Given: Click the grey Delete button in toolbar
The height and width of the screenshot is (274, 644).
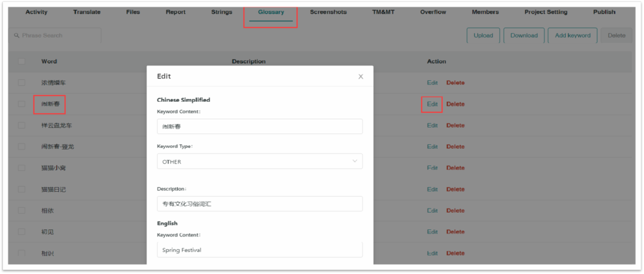Looking at the screenshot, I should click(x=617, y=36).
